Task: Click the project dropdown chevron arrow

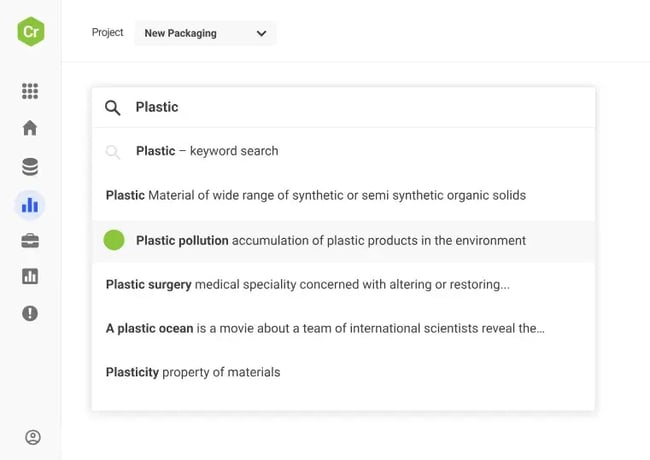Action: (261, 33)
